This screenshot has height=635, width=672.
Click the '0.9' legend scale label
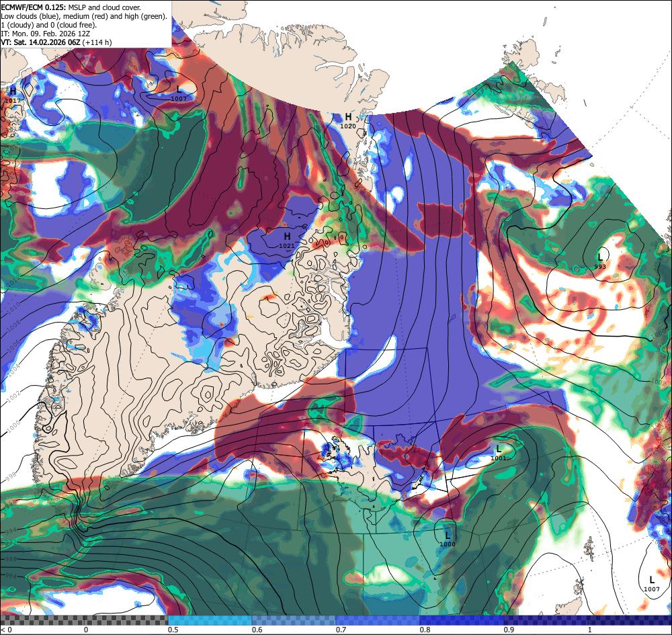coord(509,630)
